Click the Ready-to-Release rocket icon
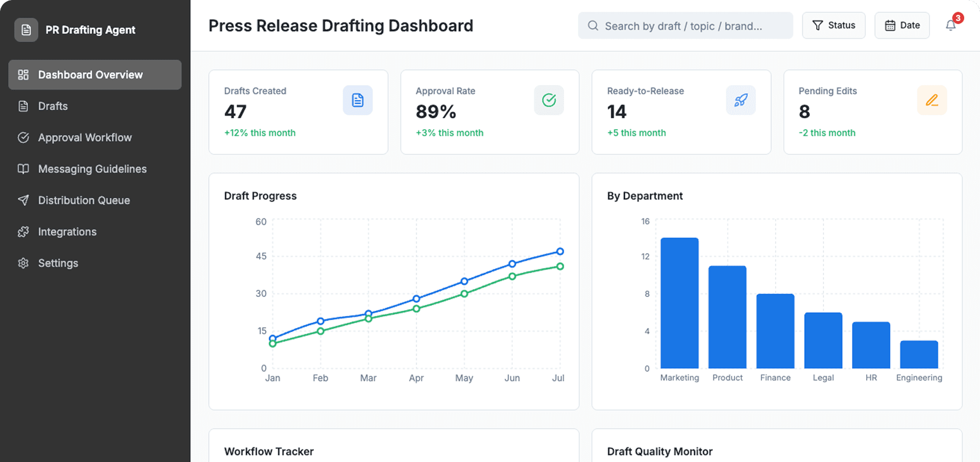980x462 pixels. [741, 100]
